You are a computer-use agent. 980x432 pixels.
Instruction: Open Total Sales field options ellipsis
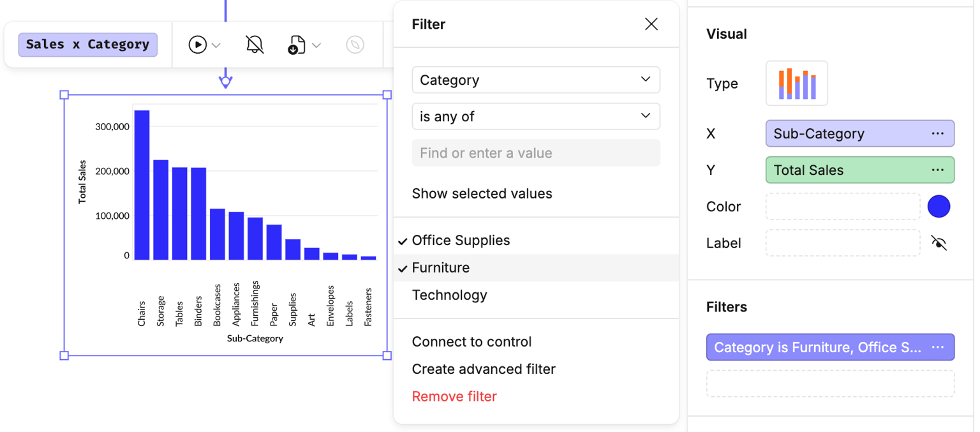point(937,170)
